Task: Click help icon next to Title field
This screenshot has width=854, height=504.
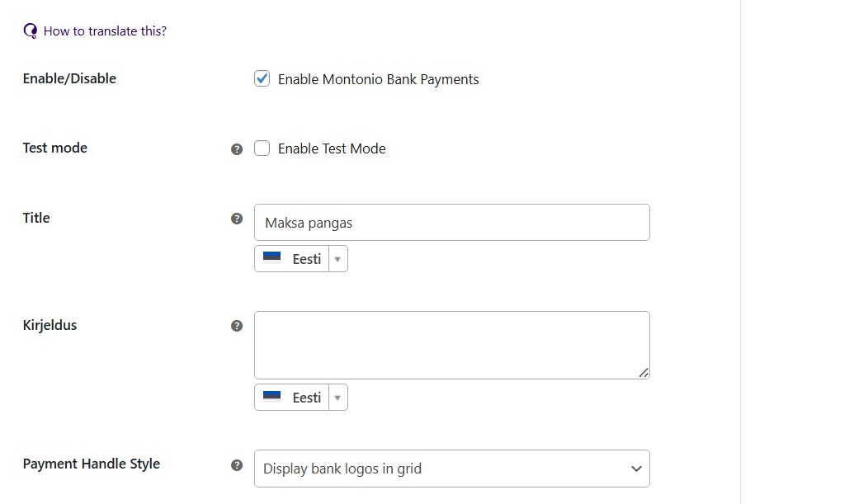Action: [237, 219]
